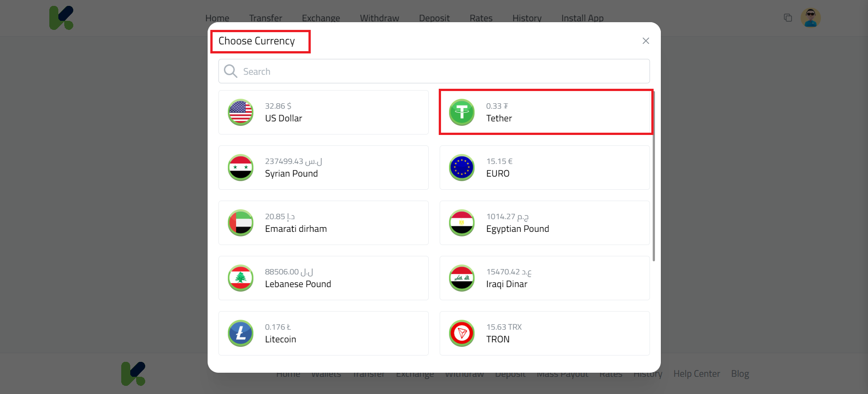The height and width of the screenshot is (394, 868).
Task: Pick the EURO currency name
Action: (498, 173)
